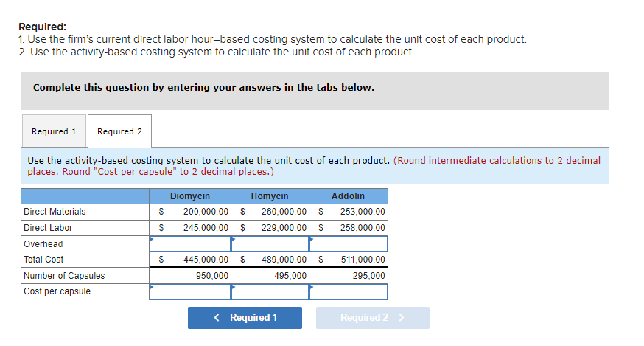Select the 253,000.00 Direct Materials value
The width and height of the screenshot is (644, 346).
pos(363,212)
